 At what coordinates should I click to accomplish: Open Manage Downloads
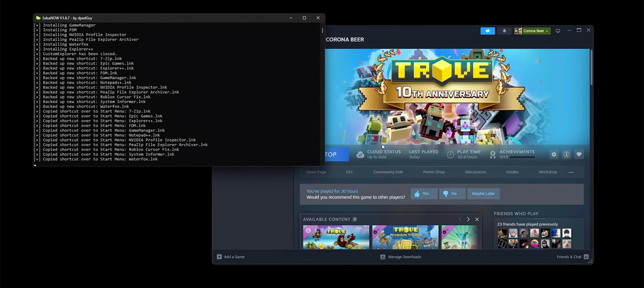pos(400,257)
